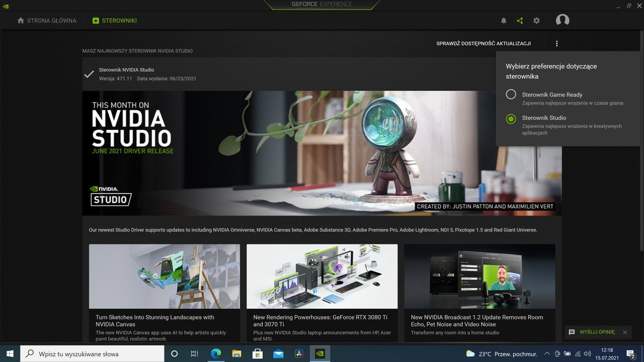Click the Meet Now tray icon
This screenshot has height=362, width=644.
click(x=557, y=354)
